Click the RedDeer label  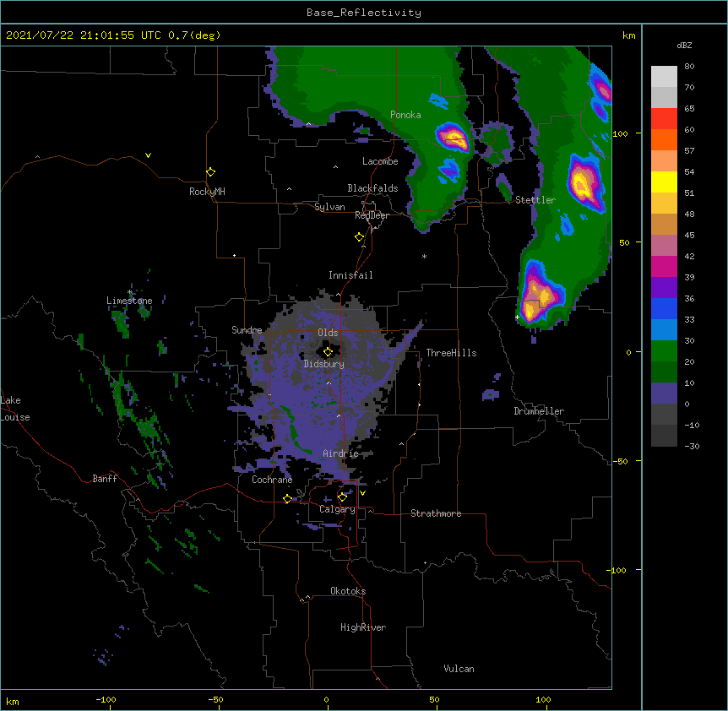coord(372,215)
